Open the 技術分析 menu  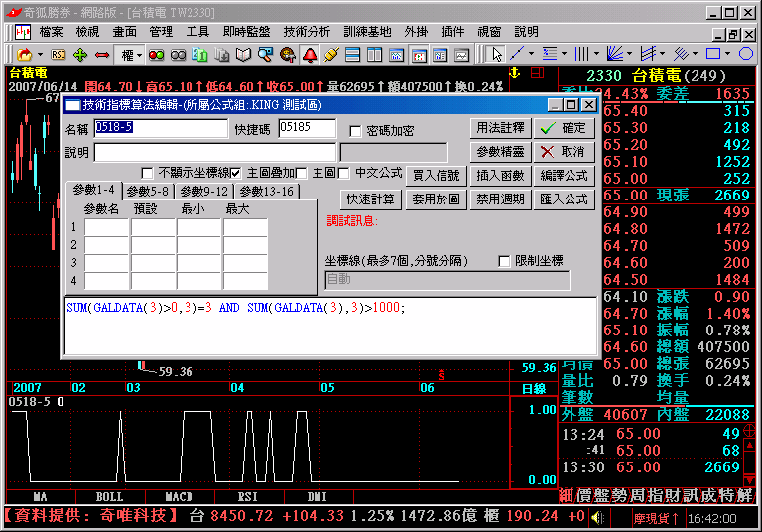307,32
